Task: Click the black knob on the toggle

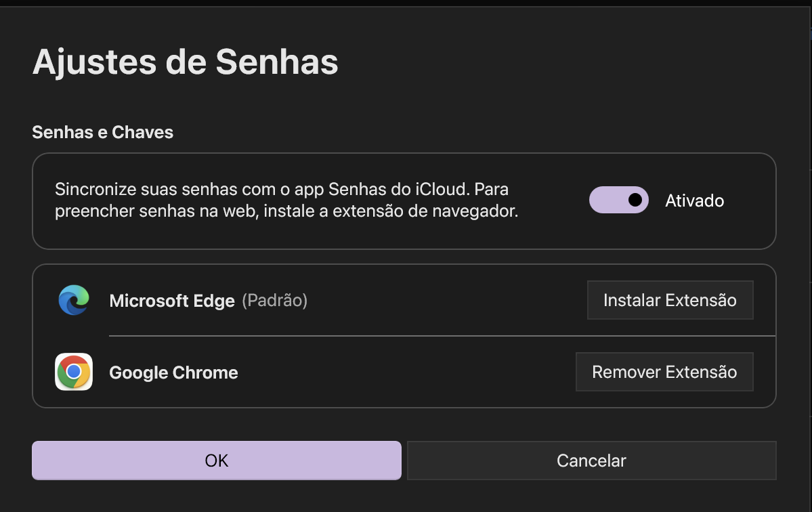Action: (635, 200)
